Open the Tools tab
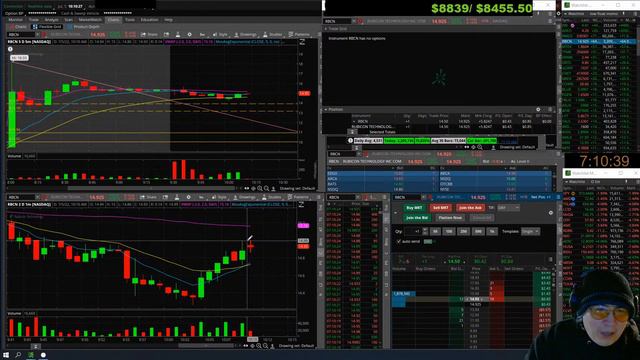The height and width of the screenshot is (360, 640). click(130, 20)
